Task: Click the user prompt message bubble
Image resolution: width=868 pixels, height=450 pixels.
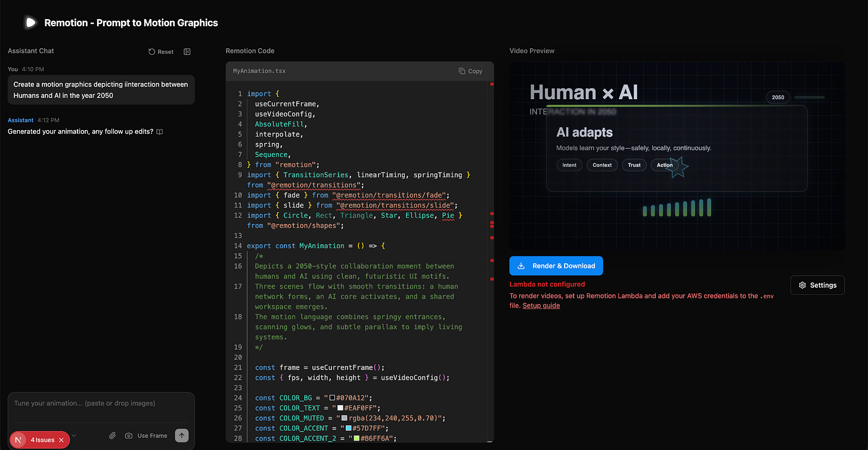Action: pyautogui.click(x=101, y=90)
